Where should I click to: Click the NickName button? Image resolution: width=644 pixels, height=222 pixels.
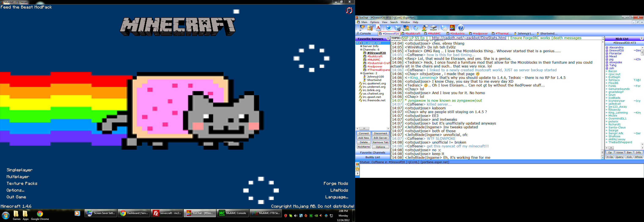[x=363, y=147]
